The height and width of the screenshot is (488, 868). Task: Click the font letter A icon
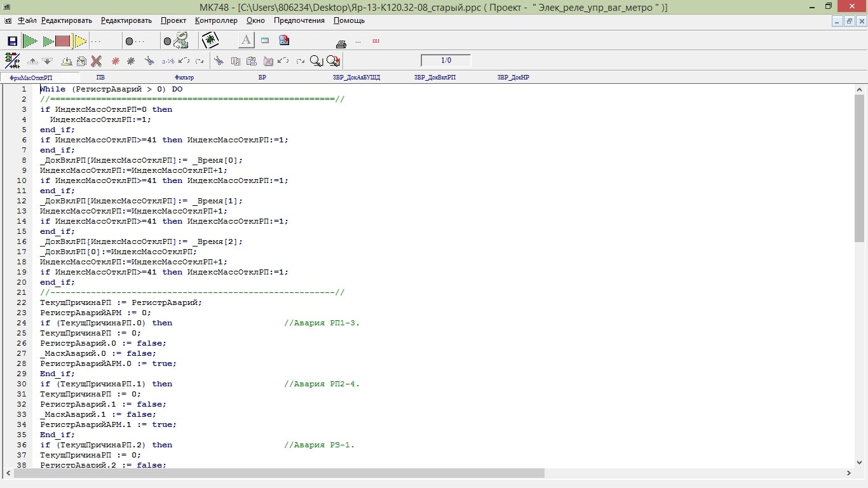pyautogui.click(x=246, y=41)
